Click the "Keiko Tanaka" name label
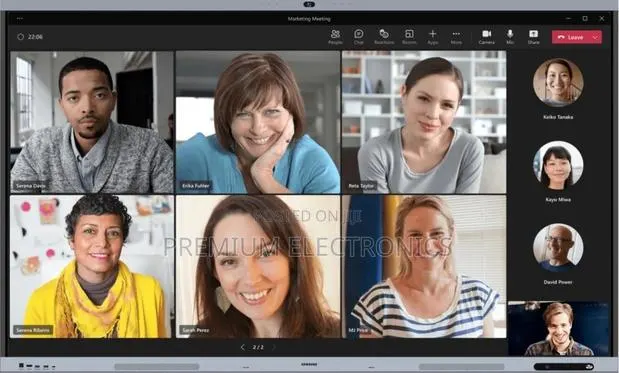This screenshot has height=373, width=619. [558, 117]
